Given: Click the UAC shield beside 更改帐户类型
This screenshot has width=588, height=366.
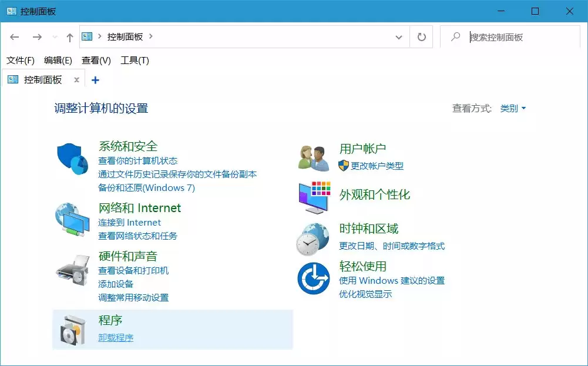Looking at the screenshot, I should [344, 166].
